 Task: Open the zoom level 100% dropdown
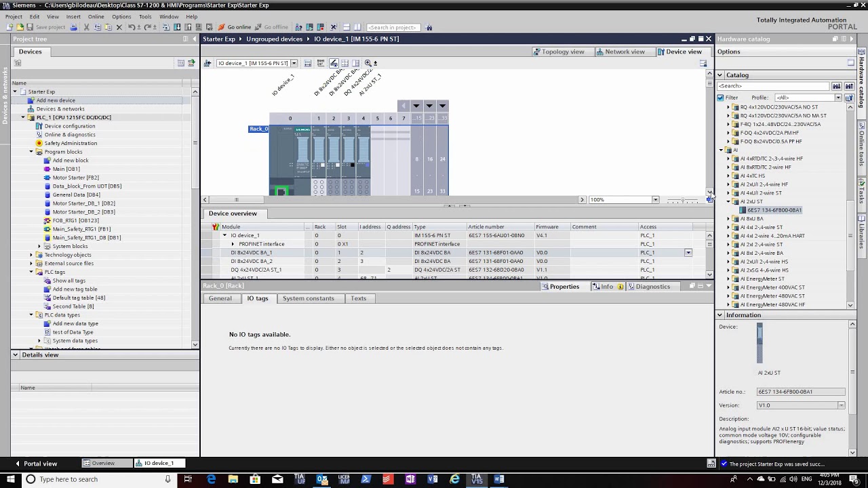click(x=655, y=200)
